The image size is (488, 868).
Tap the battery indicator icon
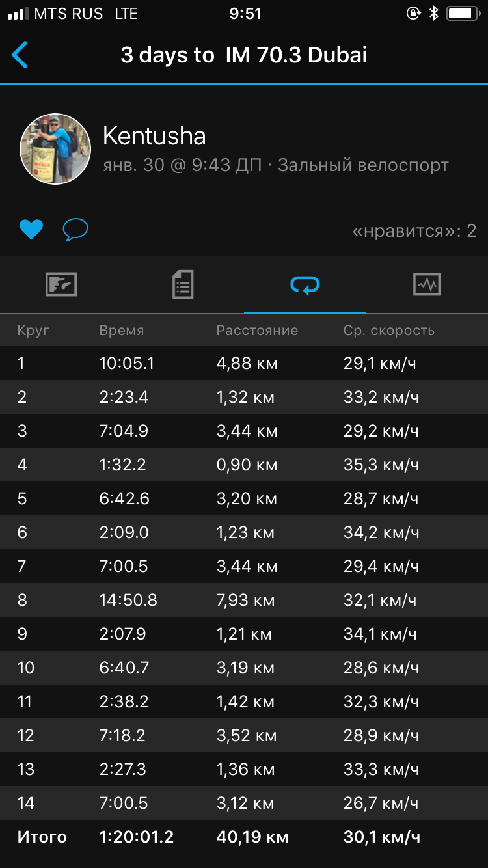click(463, 14)
